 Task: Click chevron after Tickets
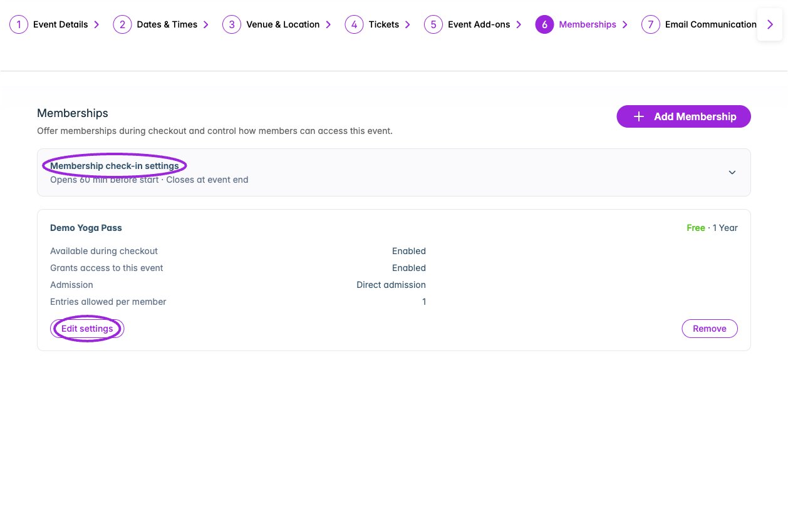[408, 24]
